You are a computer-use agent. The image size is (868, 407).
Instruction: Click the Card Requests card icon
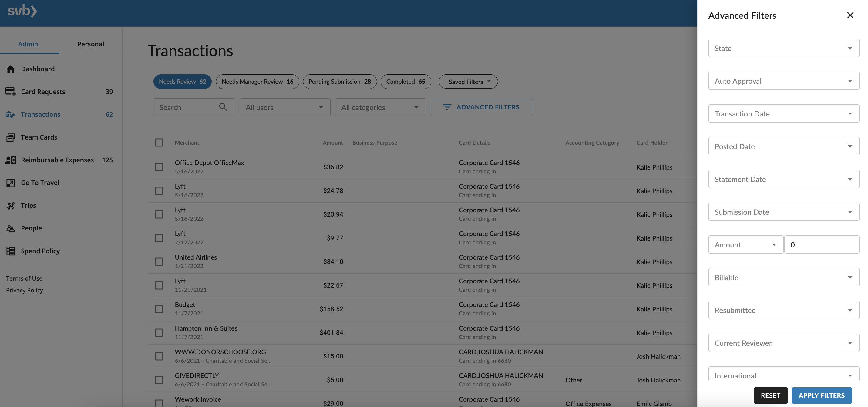coord(10,92)
